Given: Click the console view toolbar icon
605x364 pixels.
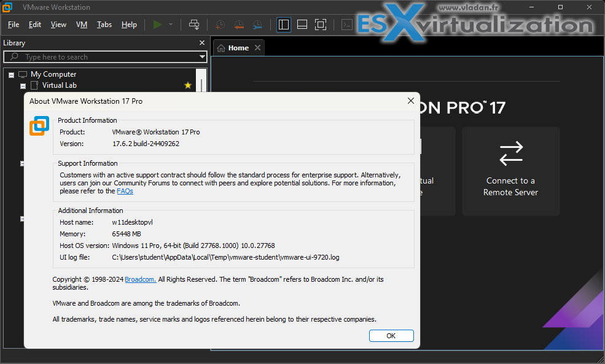Looking at the screenshot, I should tap(347, 25).
